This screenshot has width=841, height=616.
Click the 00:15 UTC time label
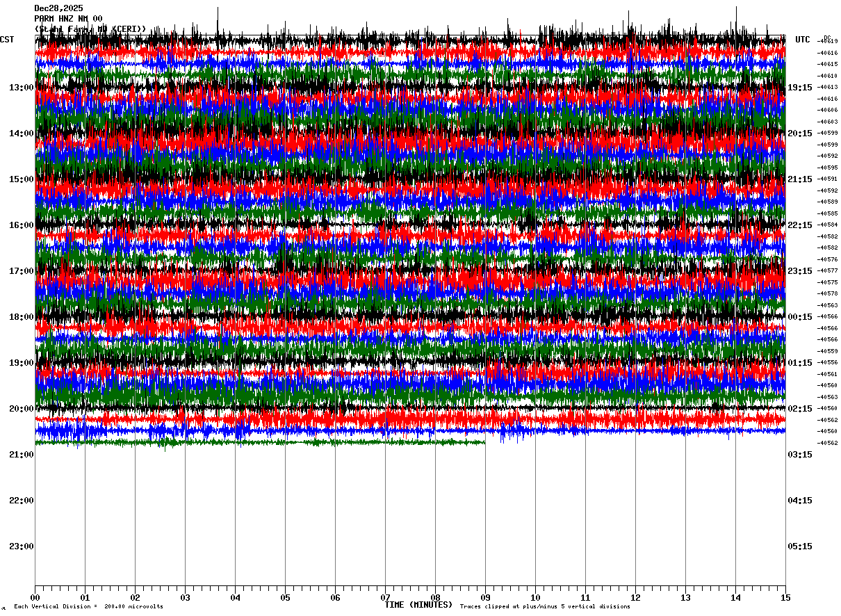tap(800, 317)
